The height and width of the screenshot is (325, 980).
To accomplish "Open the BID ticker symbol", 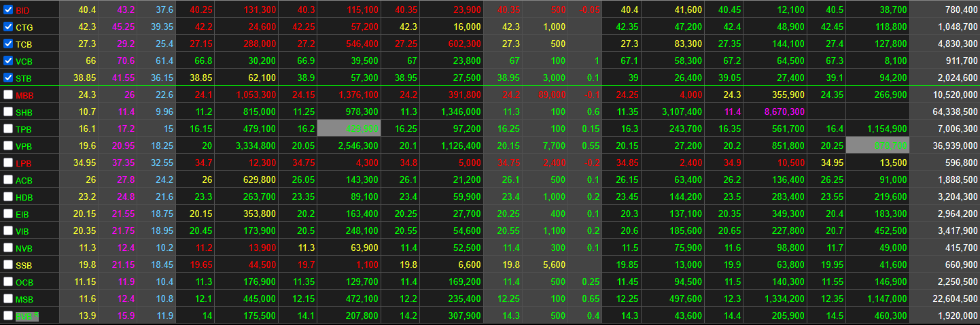I will click(23, 11).
